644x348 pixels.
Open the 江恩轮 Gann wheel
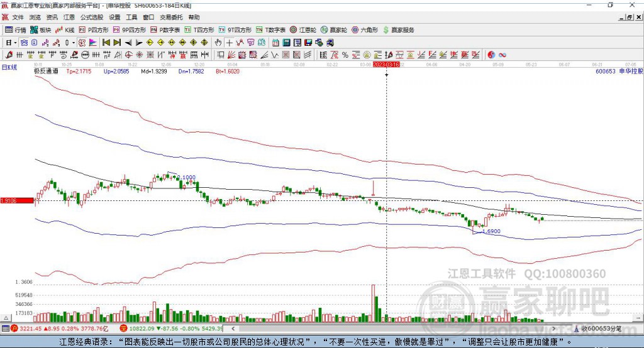303,30
